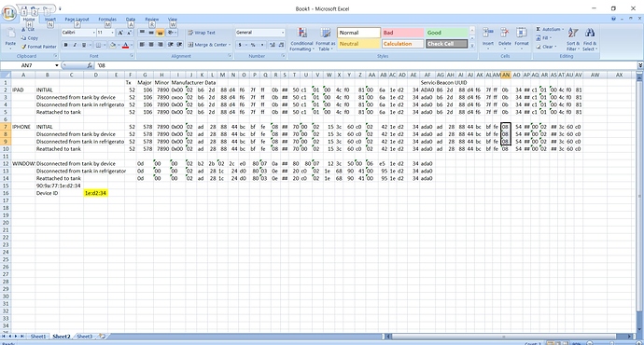Open the Orientation text rotation button
The height and width of the screenshot is (345, 644).
[171, 33]
